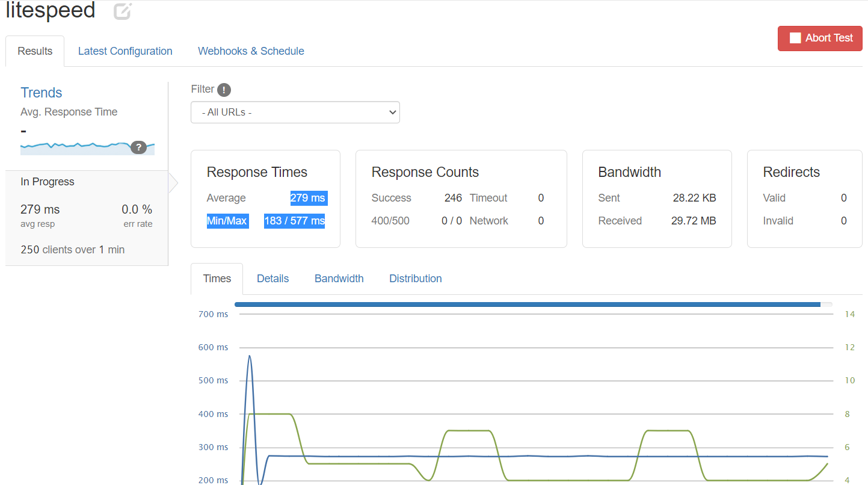View the Distribution tab
Viewport: 868px width, 485px height.
[x=415, y=278]
